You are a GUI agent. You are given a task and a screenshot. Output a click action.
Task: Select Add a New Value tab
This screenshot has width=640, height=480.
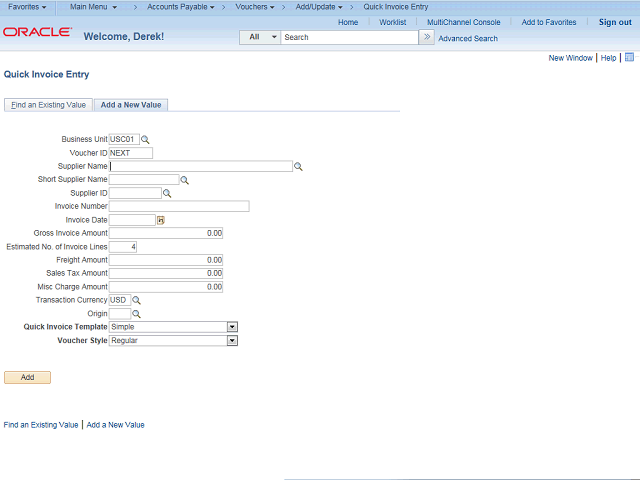131,105
